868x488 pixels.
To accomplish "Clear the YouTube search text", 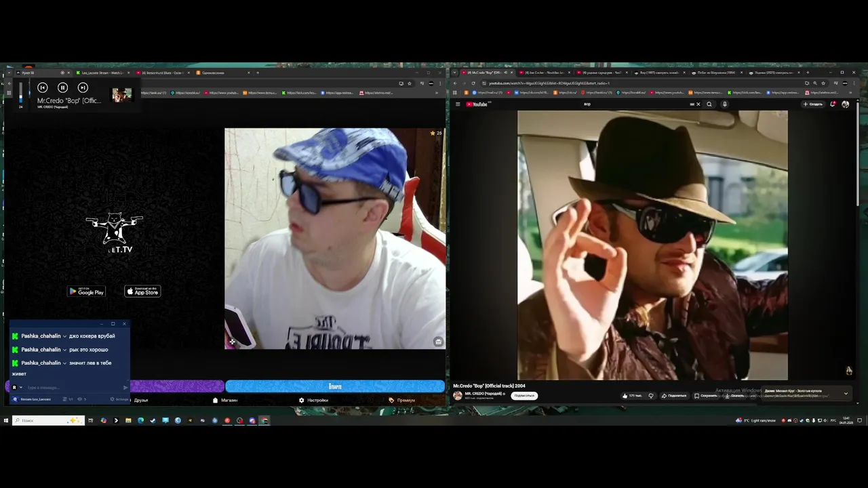I will [698, 104].
